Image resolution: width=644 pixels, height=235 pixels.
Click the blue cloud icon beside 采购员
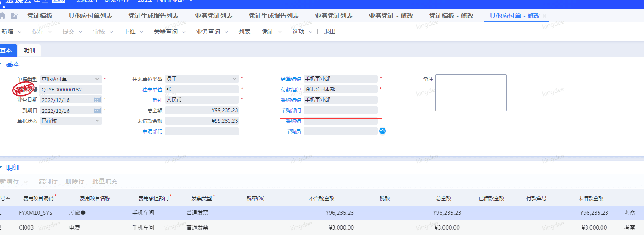pos(382,131)
